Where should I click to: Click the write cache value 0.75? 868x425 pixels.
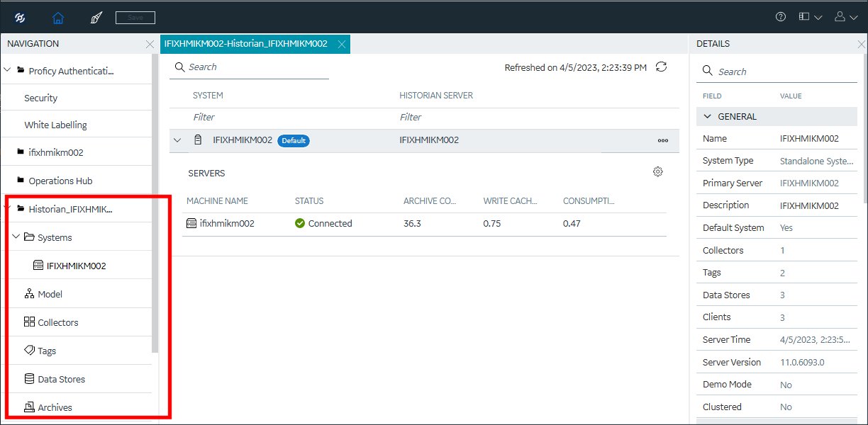[x=493, y=223]
